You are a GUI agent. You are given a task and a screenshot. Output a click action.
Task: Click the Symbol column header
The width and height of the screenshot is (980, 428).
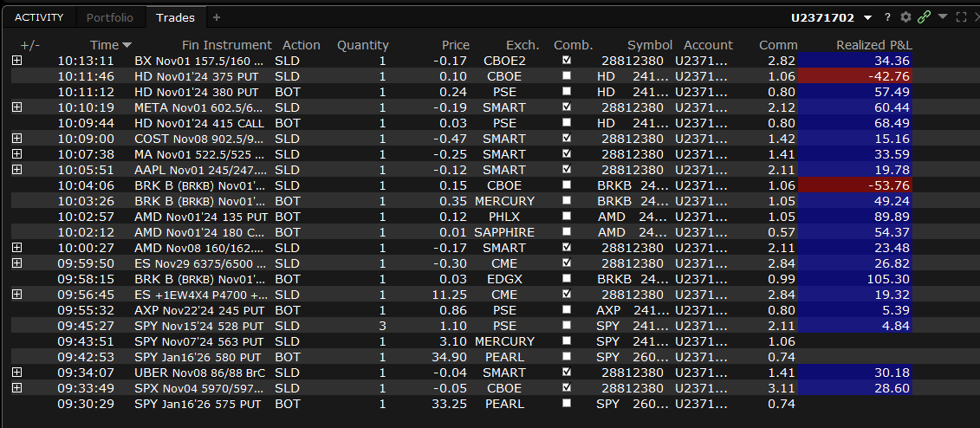pos(650,45)
